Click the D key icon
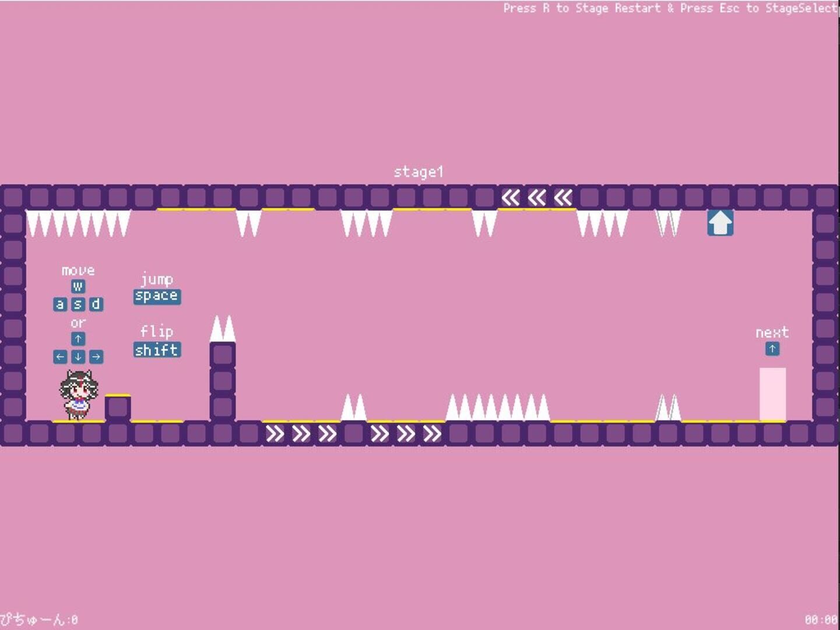Screen dimensions: 840x630 (96, 304)
